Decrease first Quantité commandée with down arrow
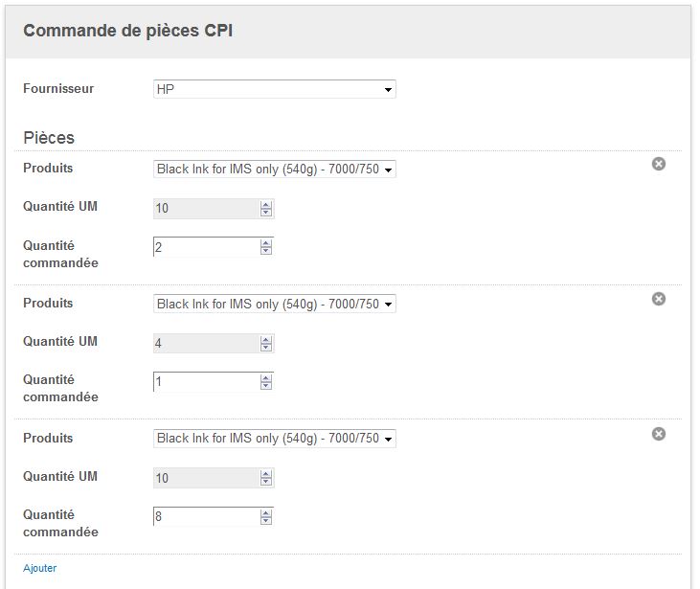Screen dimensions: 700x589 click(266, 251)
